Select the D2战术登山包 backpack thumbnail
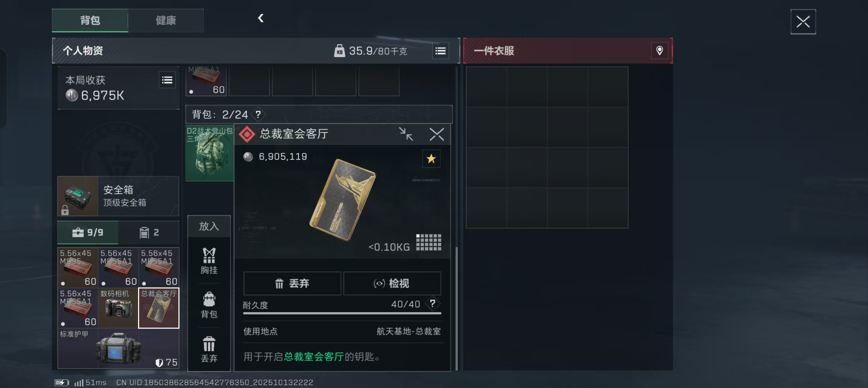The image size is (868, 388). coord(209,153)
